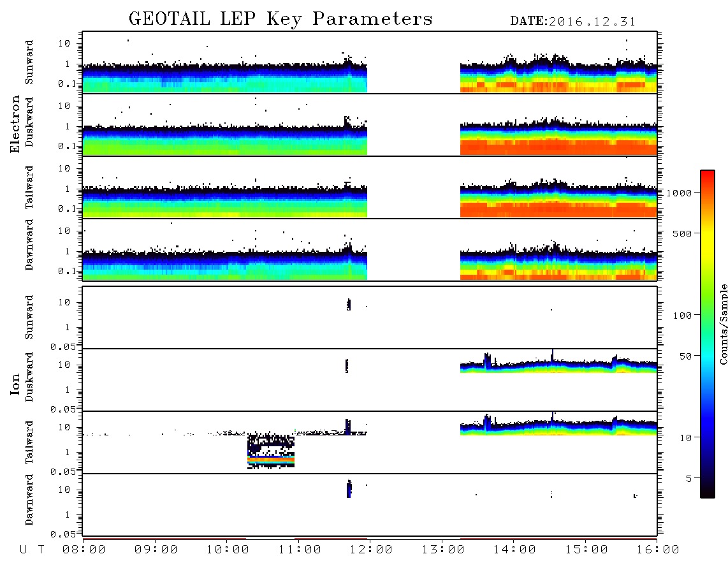The height and width of the screenshot is (561, 728).
Task: Click the "1" tick of the Electron Tailward panel
Action: coord(68,189)
